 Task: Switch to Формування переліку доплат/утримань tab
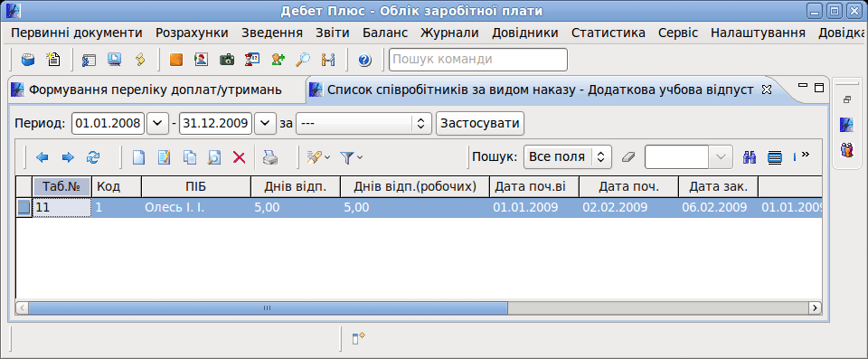tap(156, 90)
